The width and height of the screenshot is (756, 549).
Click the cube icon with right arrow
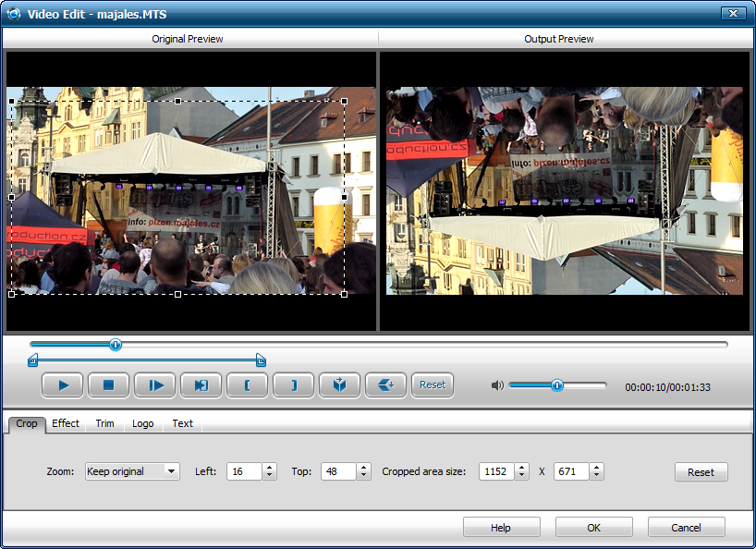pos(339,385)
